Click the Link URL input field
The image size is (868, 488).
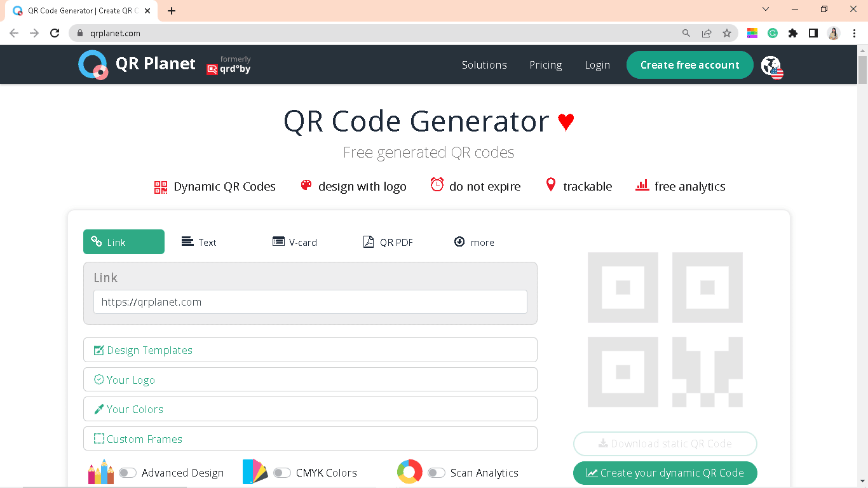click(310, 302)
